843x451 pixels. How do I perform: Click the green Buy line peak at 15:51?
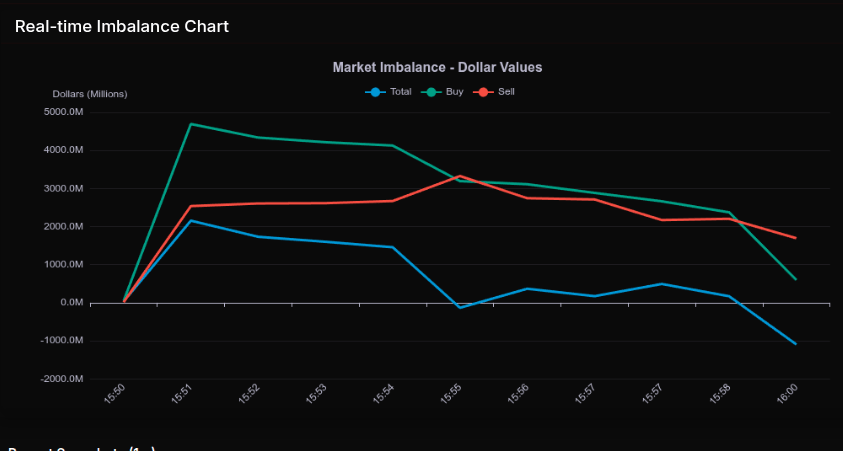point(191,124)
